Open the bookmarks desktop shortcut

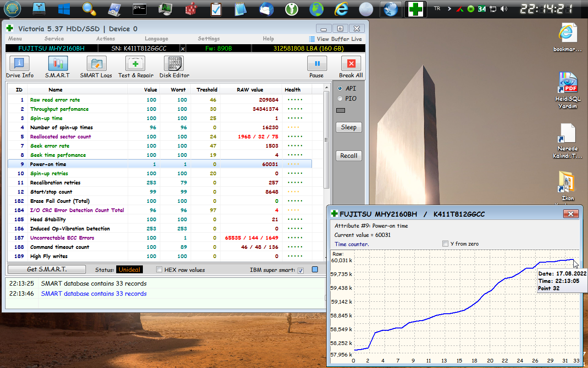click(x=567, y=37)
